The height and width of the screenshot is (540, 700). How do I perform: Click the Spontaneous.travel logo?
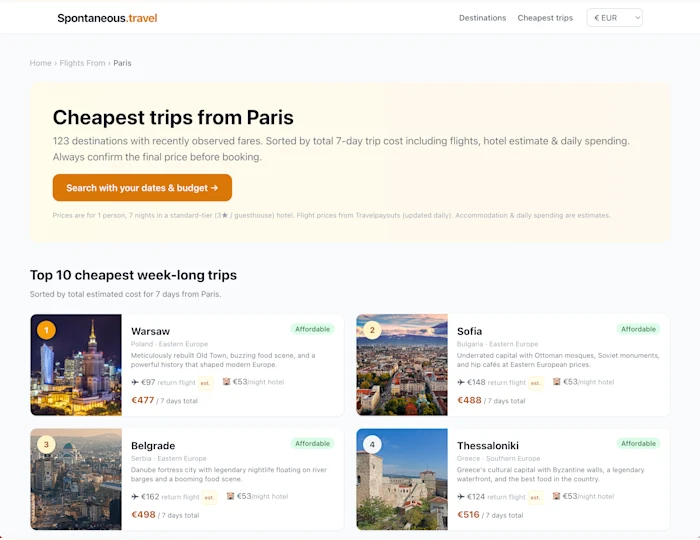pyautogui.click(x=107, y=18)
